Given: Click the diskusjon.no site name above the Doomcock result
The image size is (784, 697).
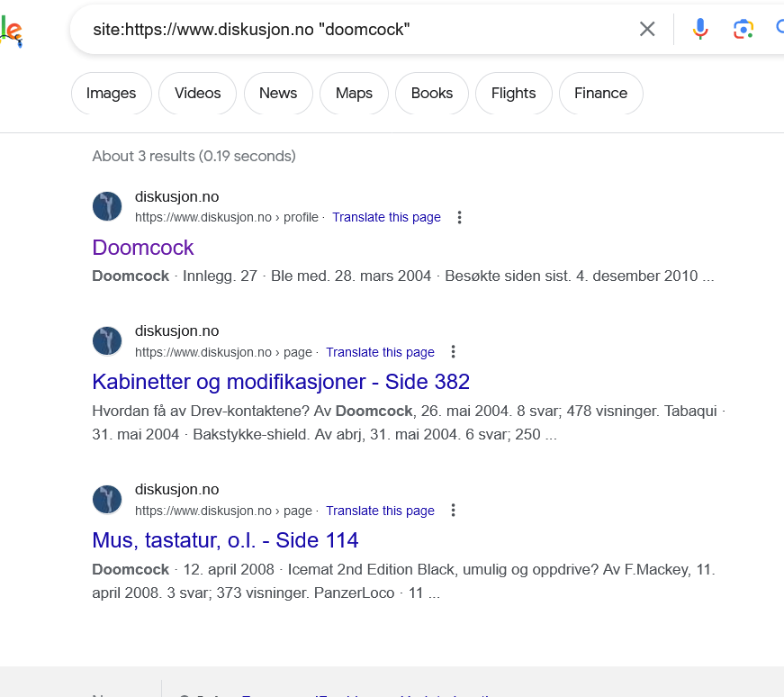Looking at the screenshot, I should [176, 196].
